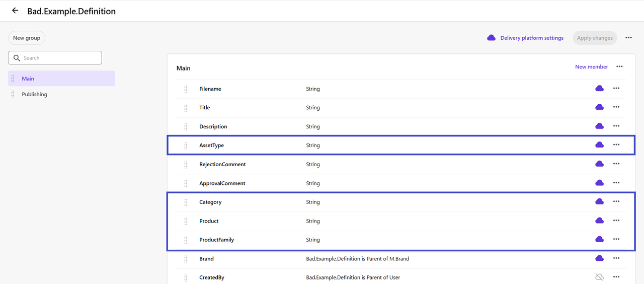
Task: Toggle delivery cloud icon for AssetType
Action: 599,145
